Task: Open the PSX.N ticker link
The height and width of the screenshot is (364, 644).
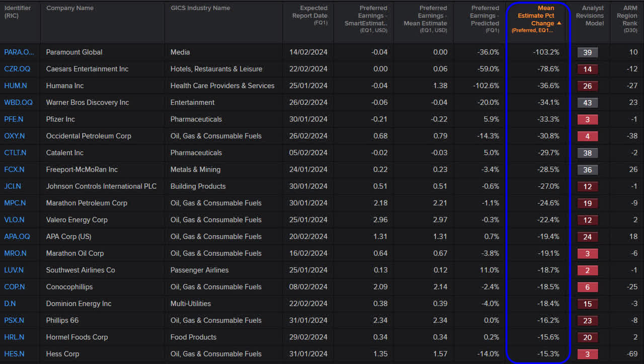Action: tap(14, 320)
